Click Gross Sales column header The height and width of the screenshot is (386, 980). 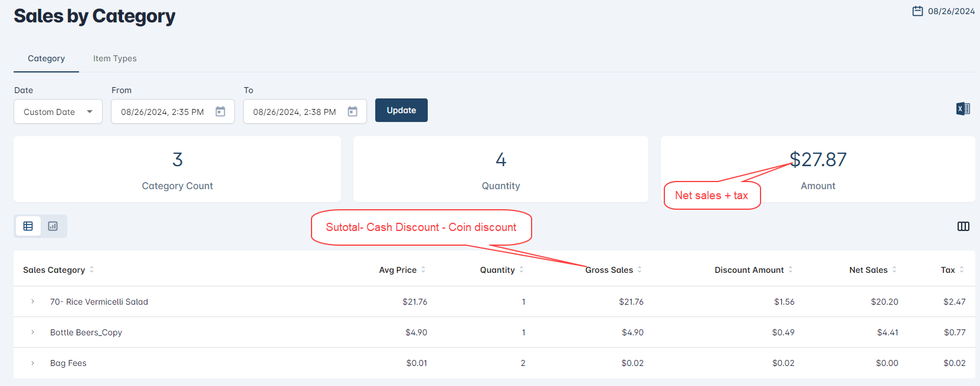tap(609, 270)
